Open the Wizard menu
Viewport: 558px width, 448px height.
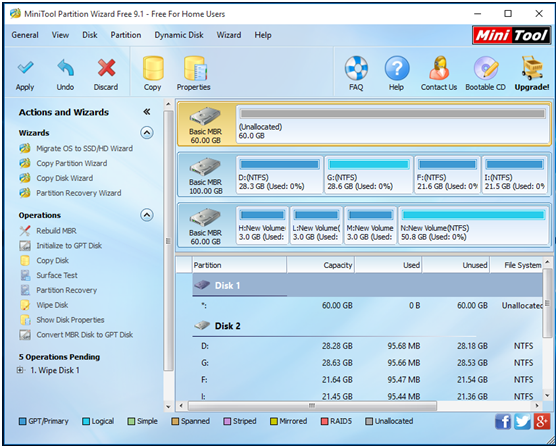click(229, 35)
